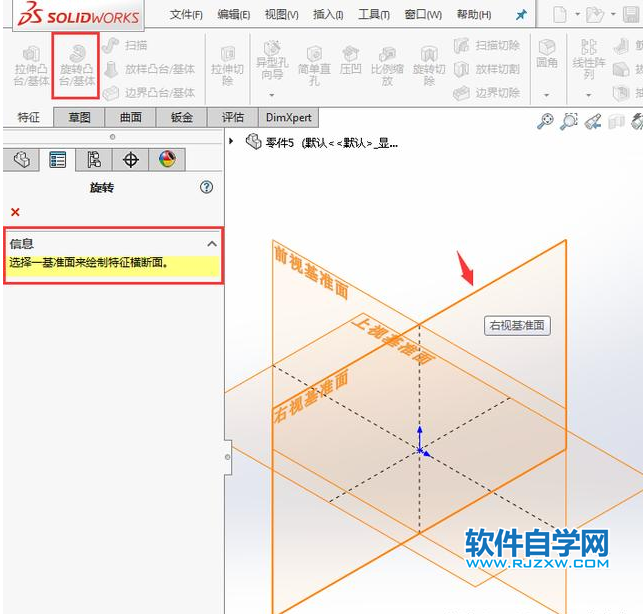Open the 窗口(W) menu
This screenshot has width=643, height=614.
click(423, 15)
